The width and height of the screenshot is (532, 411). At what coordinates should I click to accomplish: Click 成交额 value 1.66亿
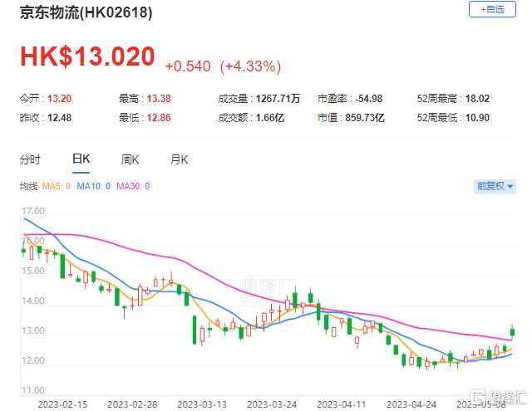[x=269, y=118]
